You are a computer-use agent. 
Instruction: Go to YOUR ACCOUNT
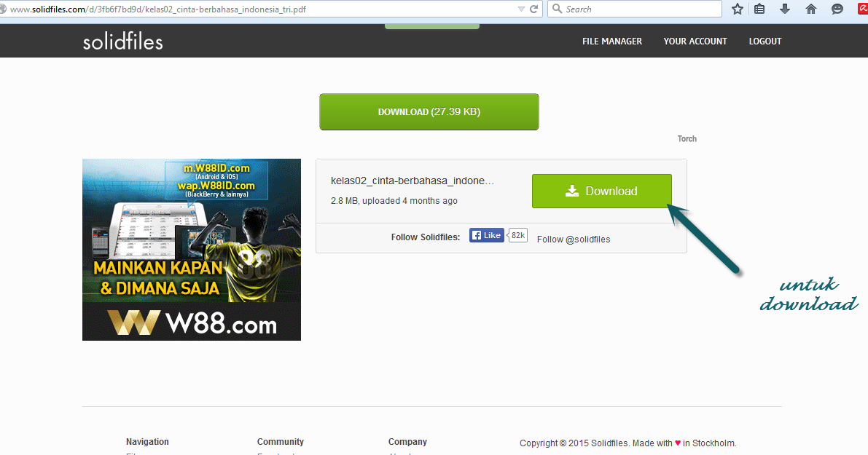pyautogui.click(x=695, y=41)
